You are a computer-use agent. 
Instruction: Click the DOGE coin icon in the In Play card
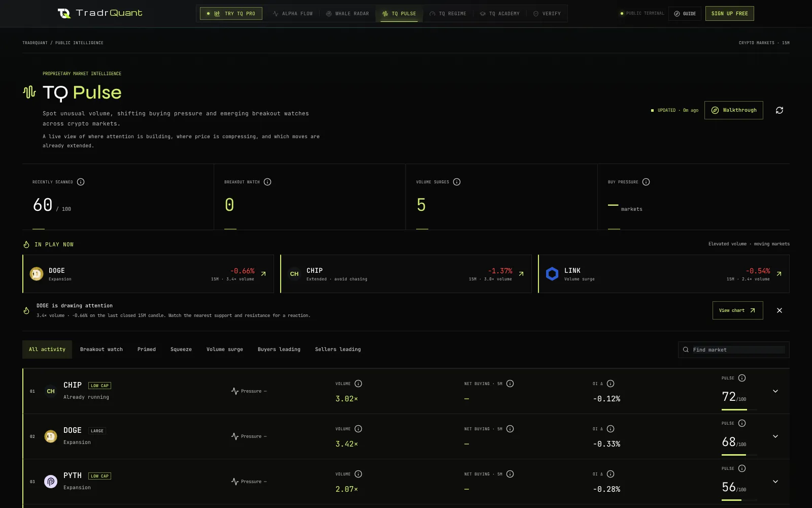pos(37,274)
